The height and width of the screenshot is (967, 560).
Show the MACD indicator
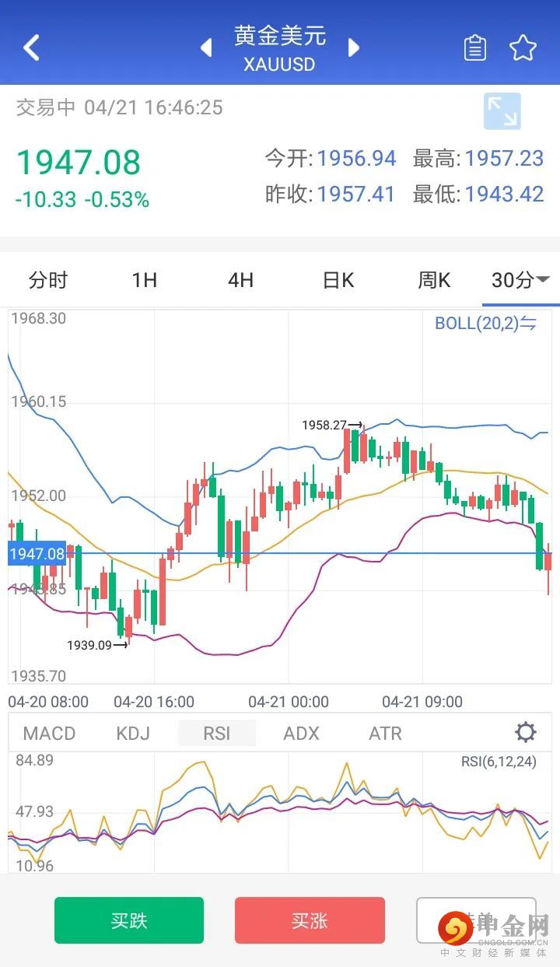coord(49,733)
